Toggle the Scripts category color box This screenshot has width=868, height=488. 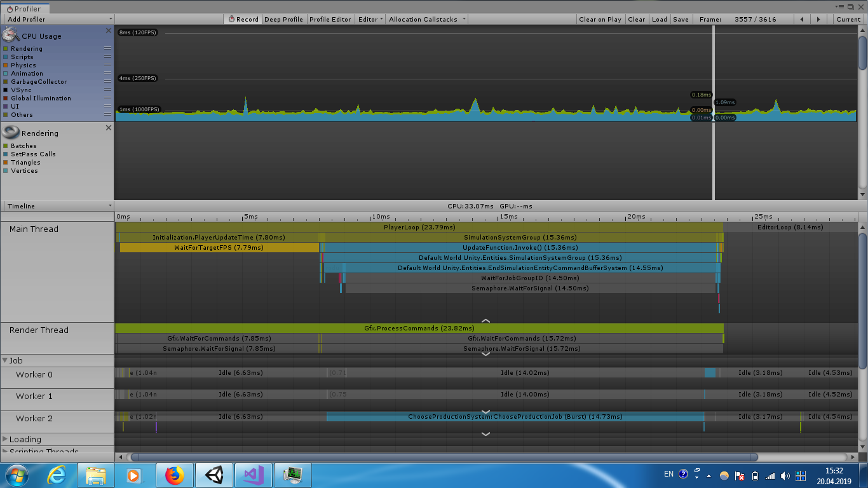coord(6,57)
